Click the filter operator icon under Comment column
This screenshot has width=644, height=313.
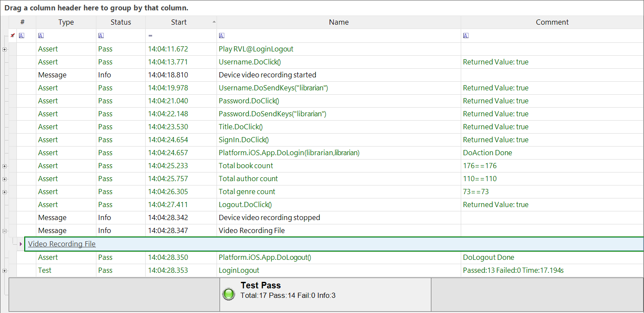[x=465, y=35]
